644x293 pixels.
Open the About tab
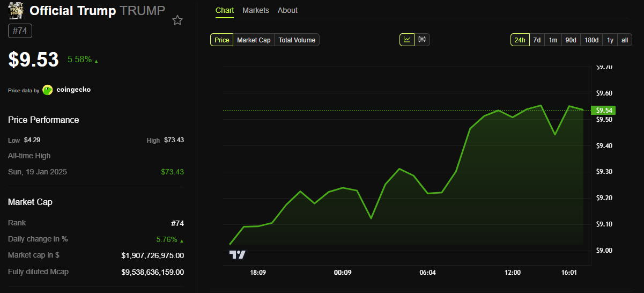(287, 10)
